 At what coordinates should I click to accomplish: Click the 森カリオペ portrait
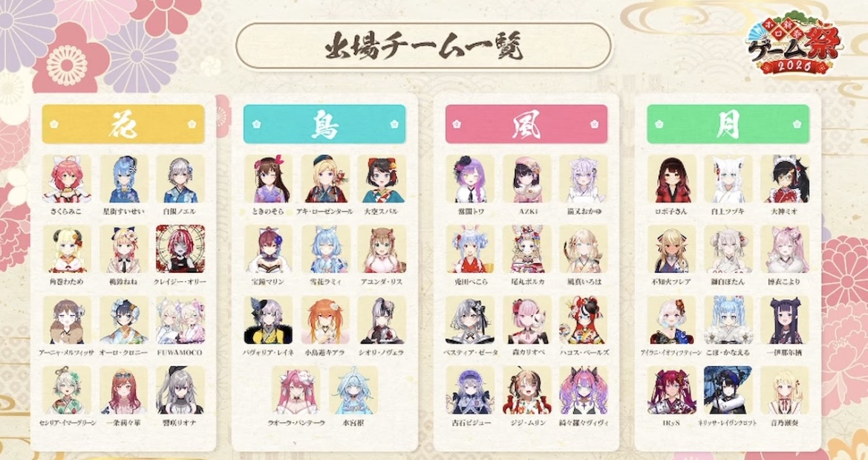[527, 320]
